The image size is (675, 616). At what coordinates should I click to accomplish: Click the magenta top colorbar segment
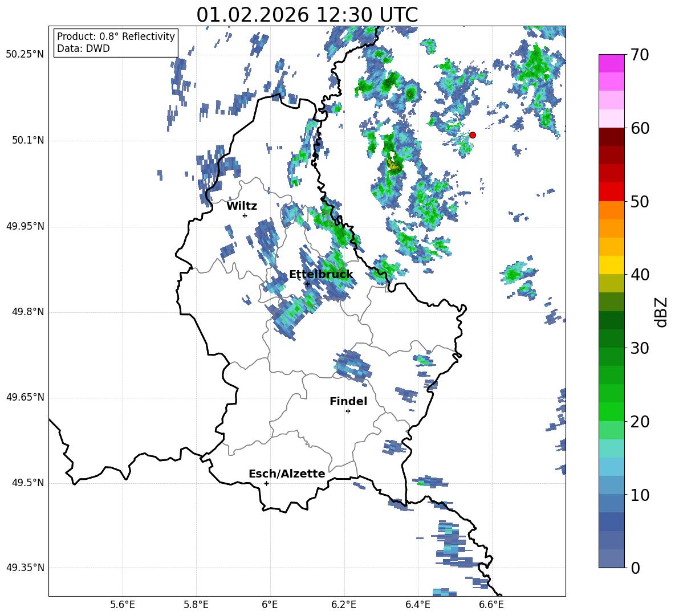(x=611, y=64)
